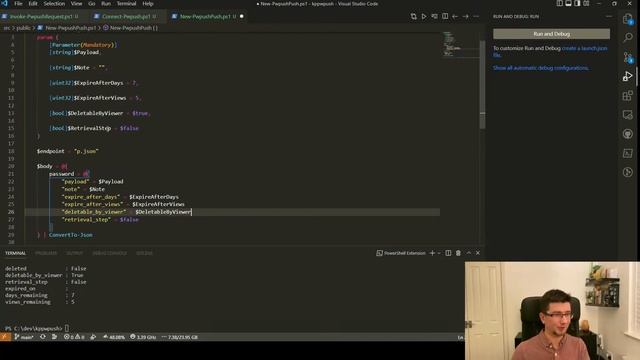Toggle bottom panel layout icon
The image size is (640, 360).
click(x=568, y=3)
